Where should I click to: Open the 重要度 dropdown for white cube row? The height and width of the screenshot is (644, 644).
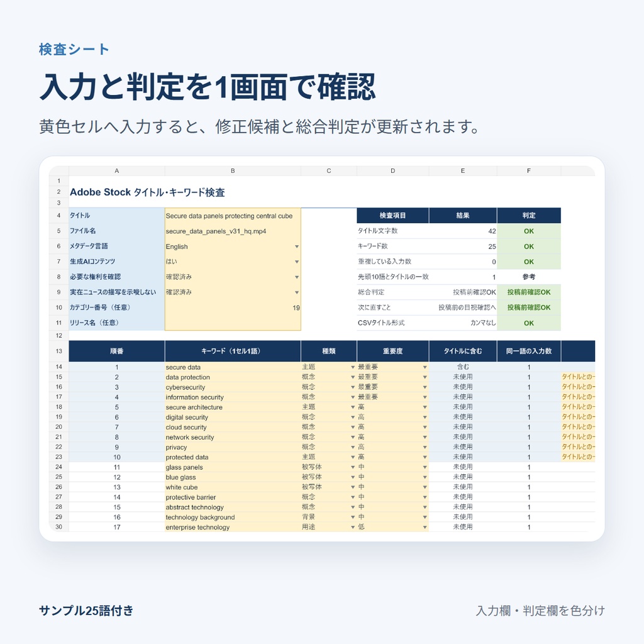(x=425, y=487)
